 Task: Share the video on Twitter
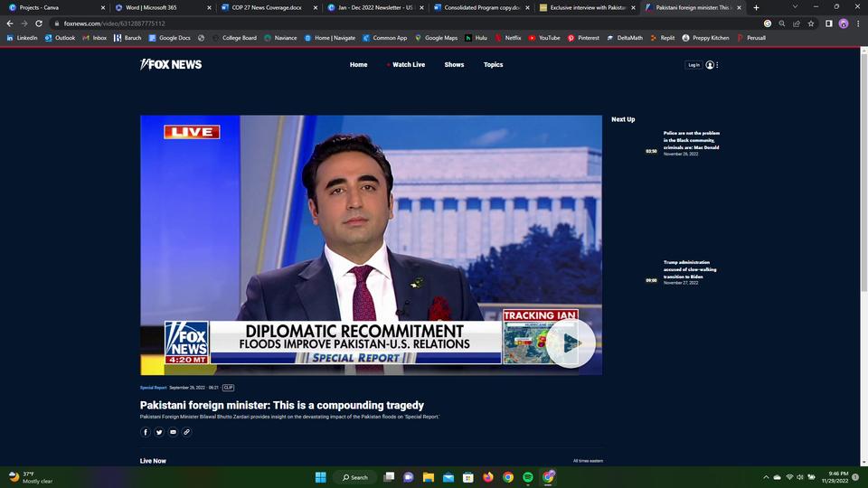pyautogui.click(x=159, y=432)
